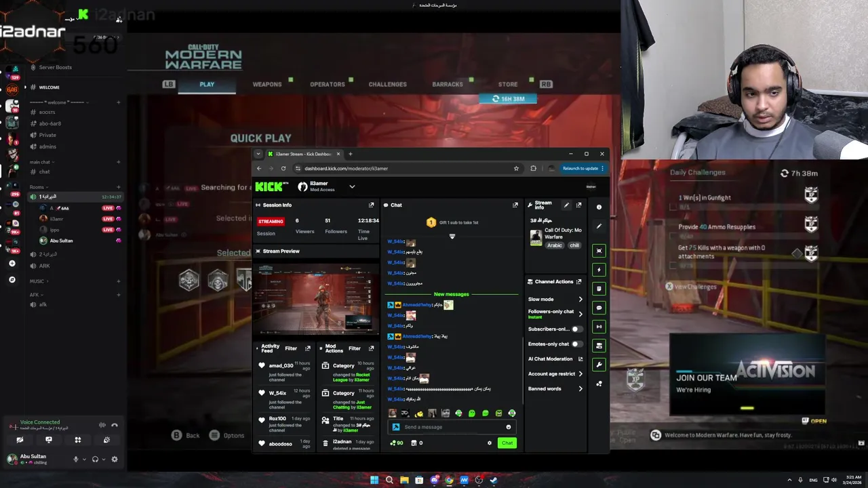Pop out the Chat panel

(x=515, y=205)
